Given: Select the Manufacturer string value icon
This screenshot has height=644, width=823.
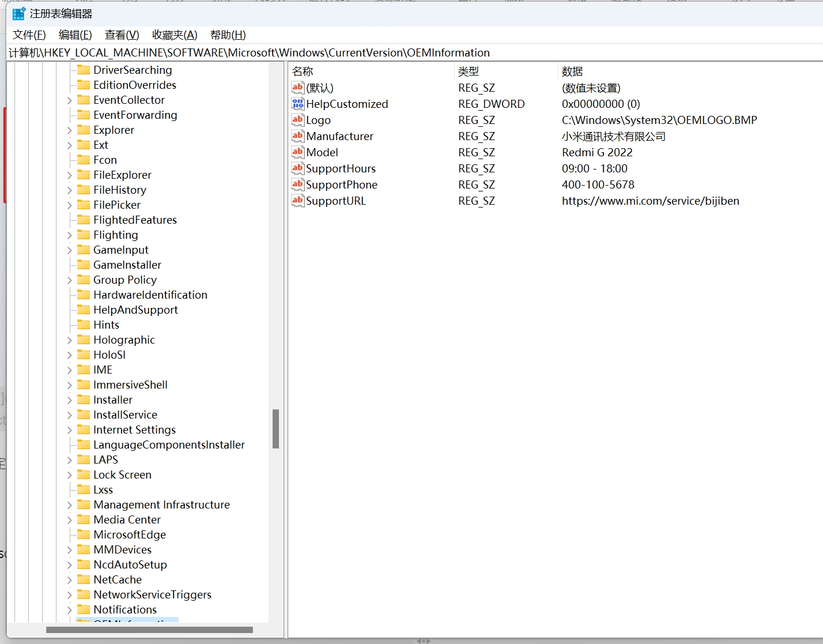Looking at the screenshot, I should (x=297, y=136).
